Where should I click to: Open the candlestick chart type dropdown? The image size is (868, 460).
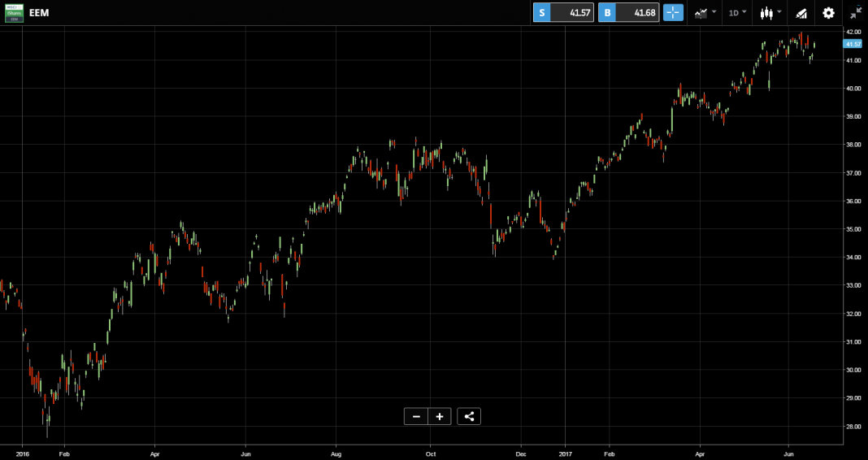[x=770, y=13]
